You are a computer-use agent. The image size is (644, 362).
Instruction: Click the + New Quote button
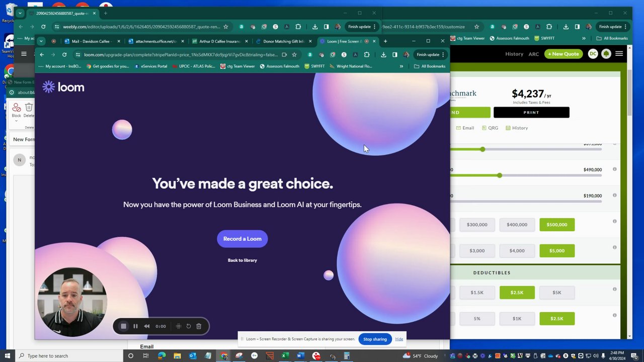click(563, 54)
